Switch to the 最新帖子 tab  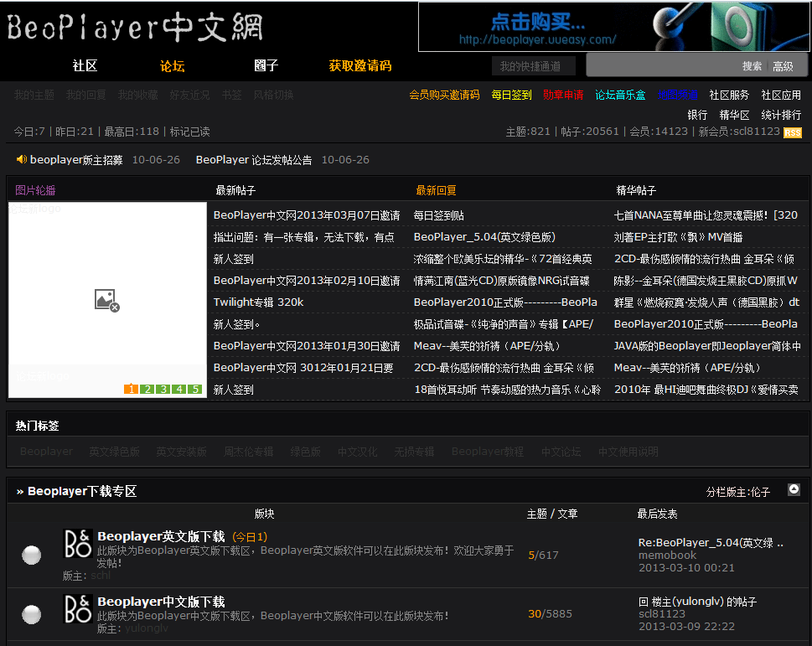pos(235,190)
